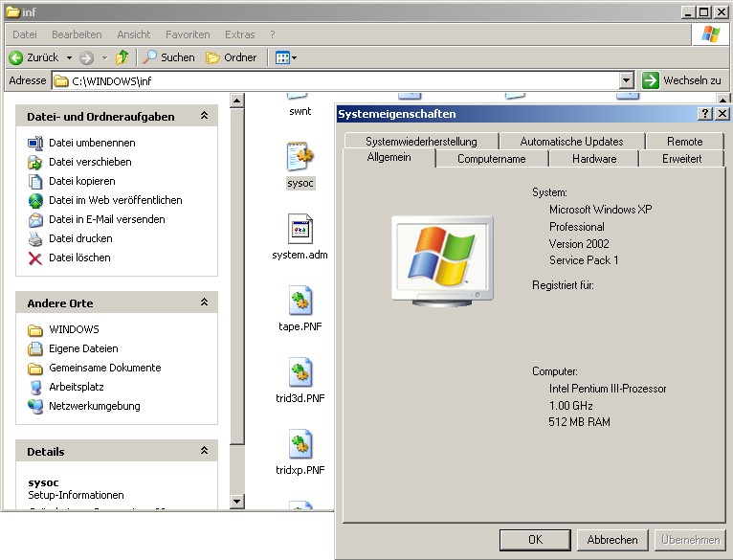Collapse the Details panel
Image resolution: width=733 pixels, height=560 pixels.
point(204,451)
